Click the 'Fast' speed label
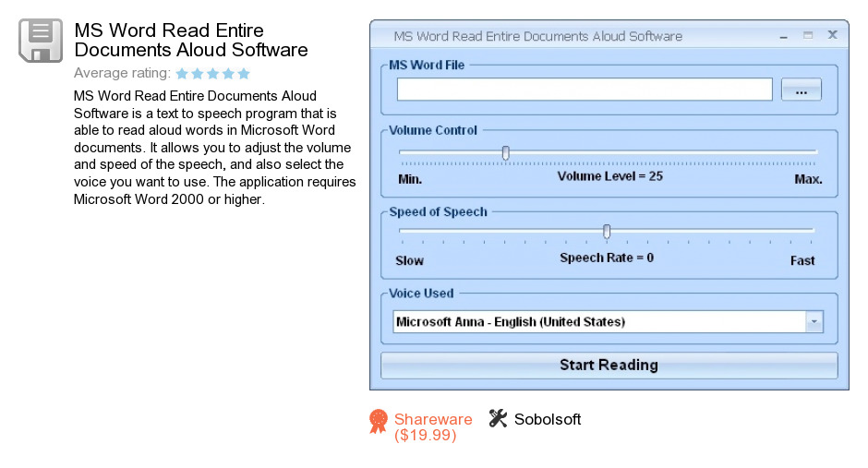This screenshot has height=468, width=868. click(802, 260)
